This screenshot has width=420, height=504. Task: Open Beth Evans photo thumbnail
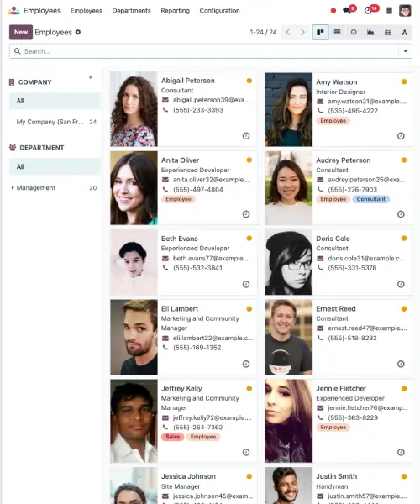134,262
